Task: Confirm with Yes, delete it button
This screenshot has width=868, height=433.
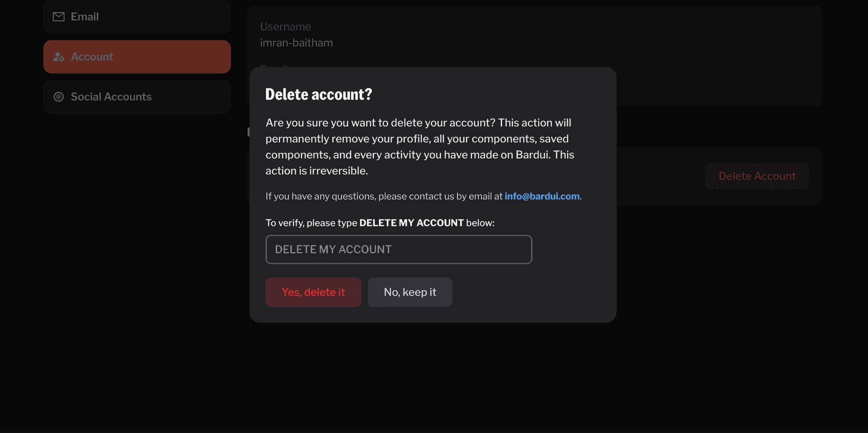Action: pyautogui.click(x=313, y=292)
